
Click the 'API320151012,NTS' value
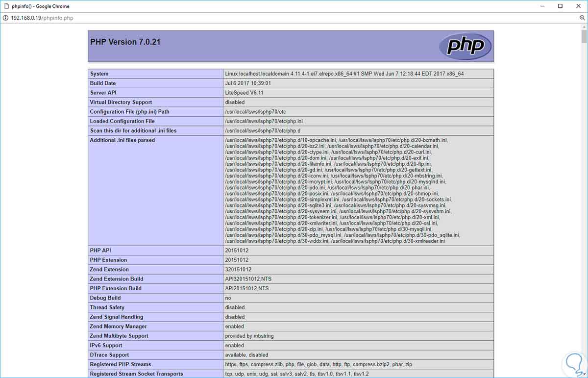click(248, 279)
